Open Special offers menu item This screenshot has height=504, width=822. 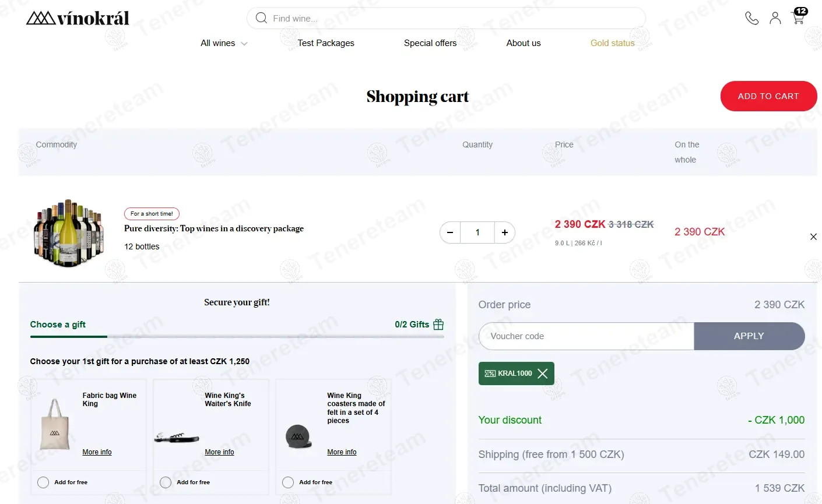pos(430,43)
